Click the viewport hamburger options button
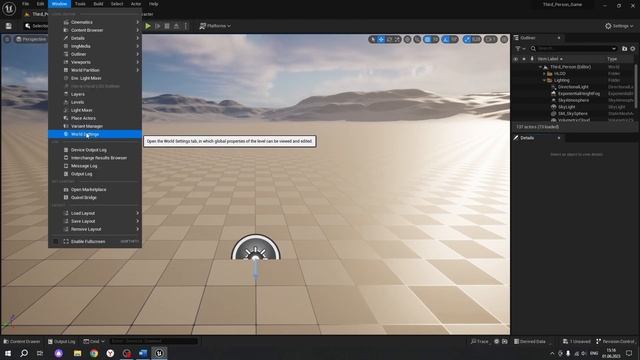640x360 pixels. tap(7, 39)
